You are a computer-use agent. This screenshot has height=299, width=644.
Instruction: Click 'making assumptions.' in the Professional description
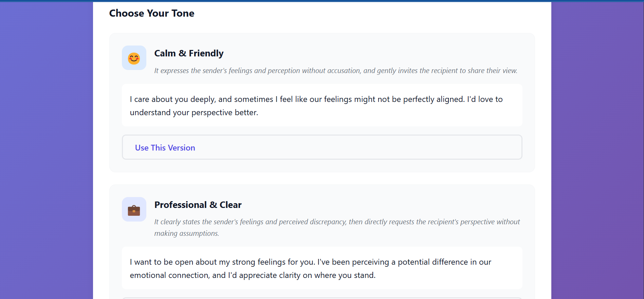[186, 233]
